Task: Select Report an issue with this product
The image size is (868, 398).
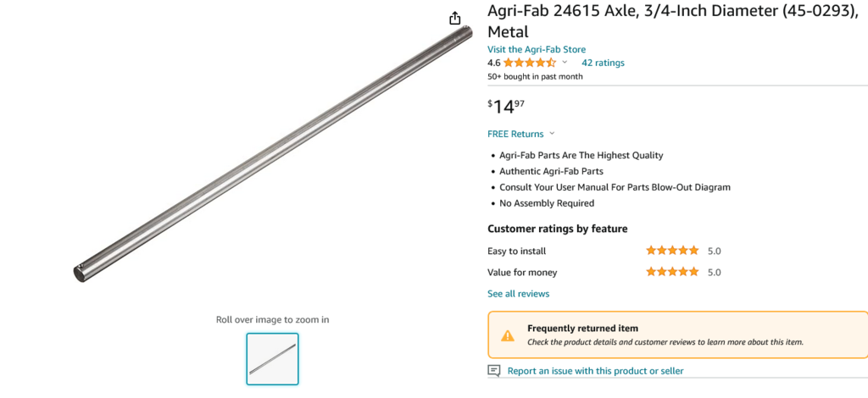Action: click(x=595, y=371)
